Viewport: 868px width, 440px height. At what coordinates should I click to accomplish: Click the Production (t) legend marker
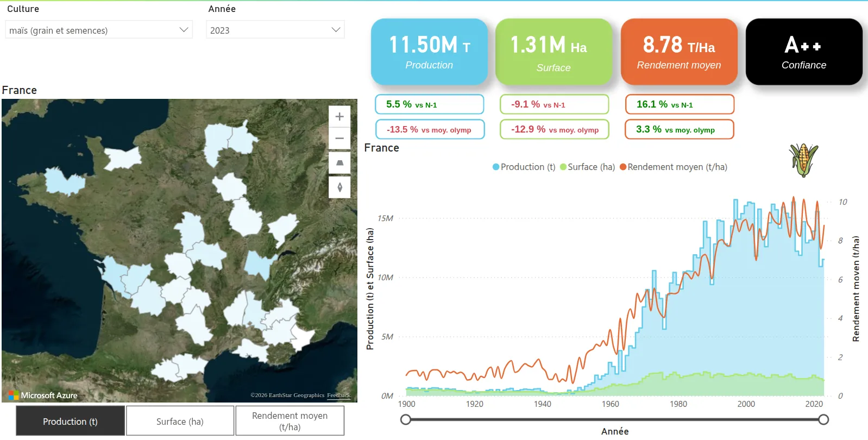coord(495,167)
